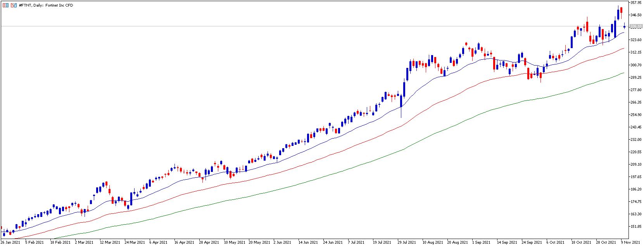Click the 9 Nov 2021 date label
Image resolution: width=644 pixels, height=246 pixels.
point(631,242)
